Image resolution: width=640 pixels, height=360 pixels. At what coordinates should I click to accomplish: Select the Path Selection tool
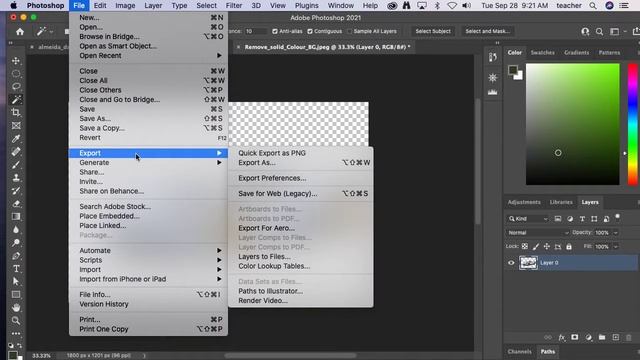point(16,281)
